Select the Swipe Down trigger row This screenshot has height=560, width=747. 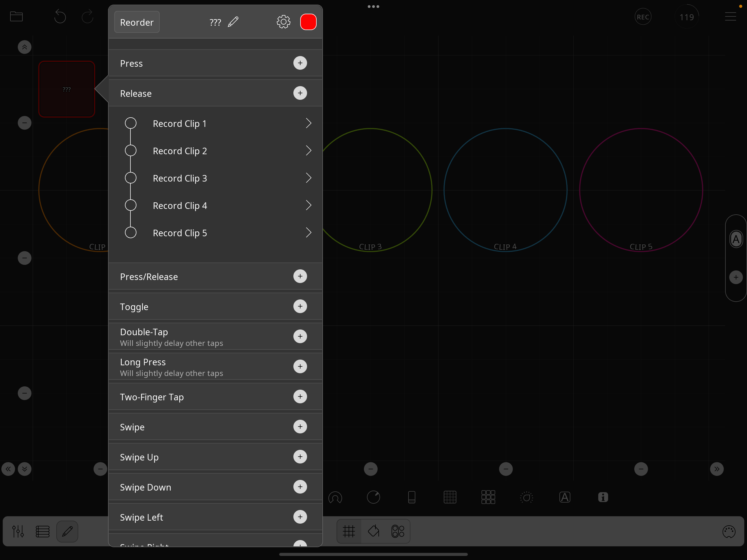click(x=215, y=487)
